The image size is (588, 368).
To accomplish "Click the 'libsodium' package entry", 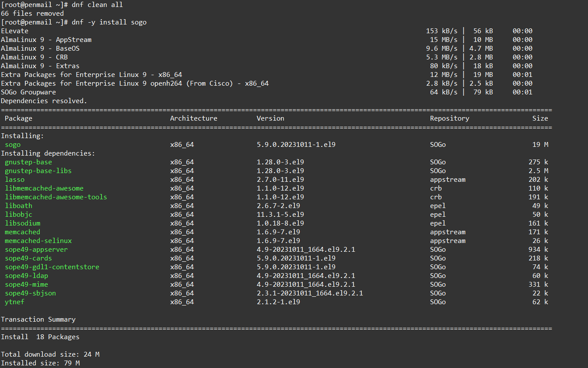I will point(22,223).
